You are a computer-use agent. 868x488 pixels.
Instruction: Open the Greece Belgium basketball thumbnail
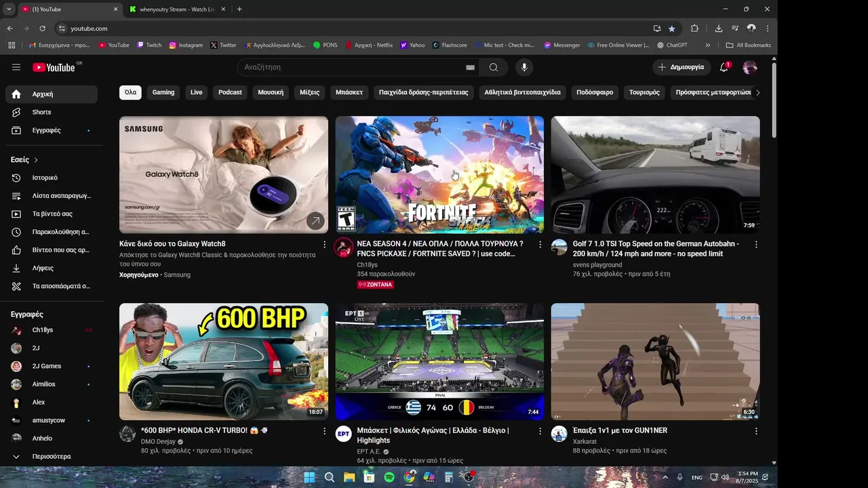point(439,362)
